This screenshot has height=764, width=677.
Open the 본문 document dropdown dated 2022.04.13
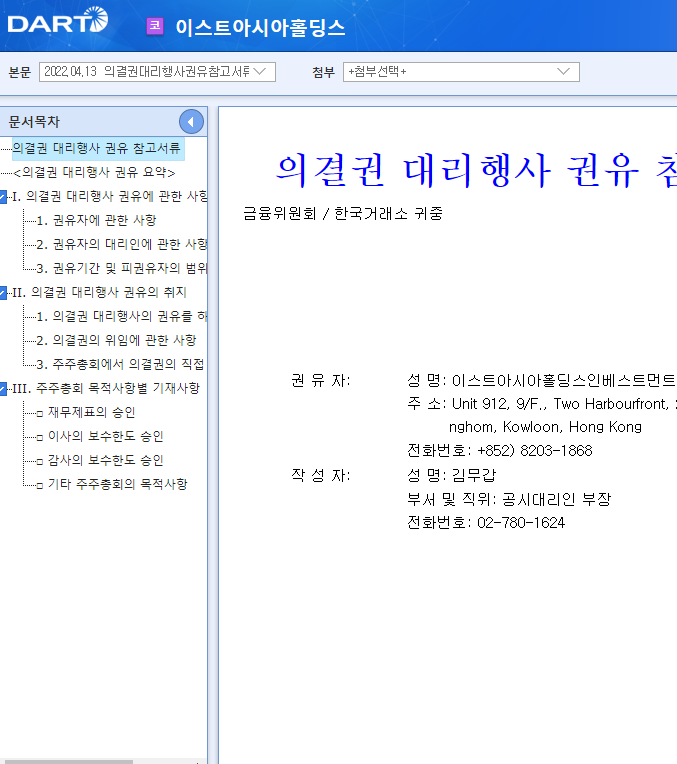(157, 72)
